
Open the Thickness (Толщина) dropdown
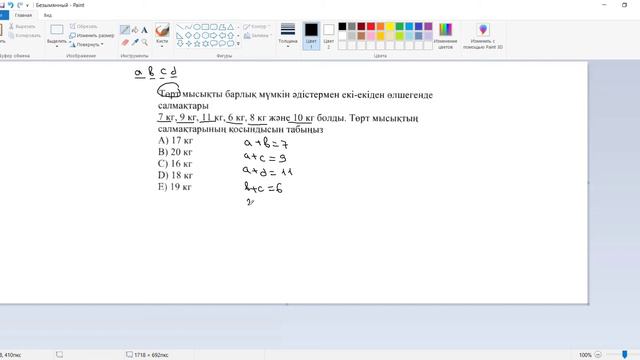[288, 36]
